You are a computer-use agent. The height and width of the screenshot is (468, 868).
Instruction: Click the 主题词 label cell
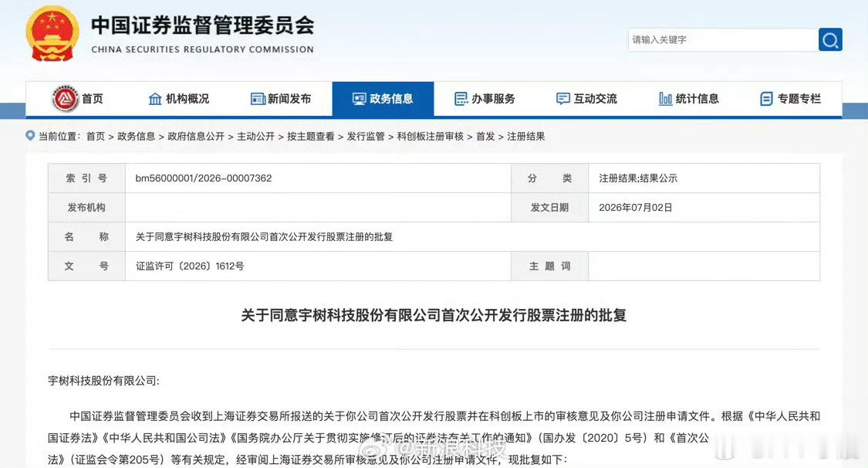point(549,266)
